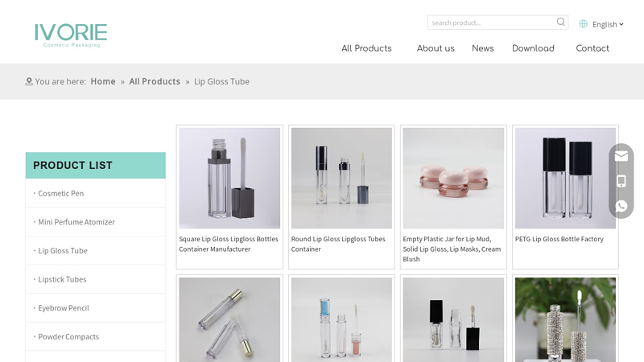The image size is (644, 362).
Task: Click Empty Plastic Jar for Lip Mud title
Action: [452, 249]
